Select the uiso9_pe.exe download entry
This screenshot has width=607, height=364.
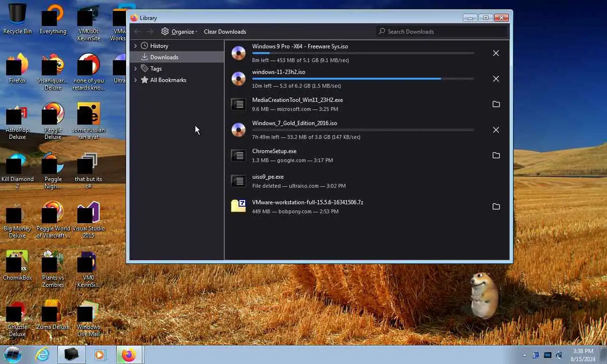tap(368, 181)
